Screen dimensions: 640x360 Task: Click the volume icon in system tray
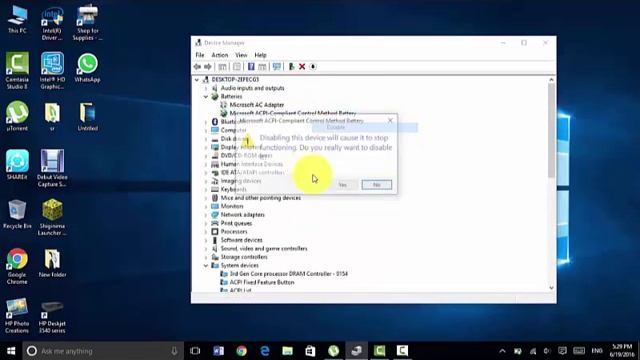coord(547,351)
